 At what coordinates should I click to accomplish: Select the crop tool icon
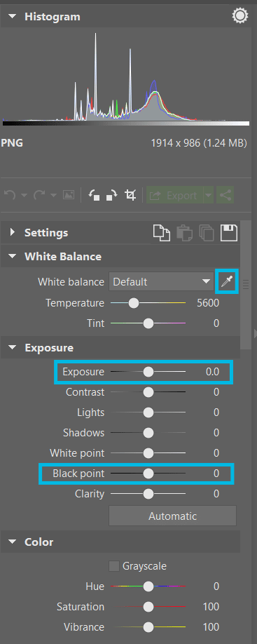click(x=130, y=195)
